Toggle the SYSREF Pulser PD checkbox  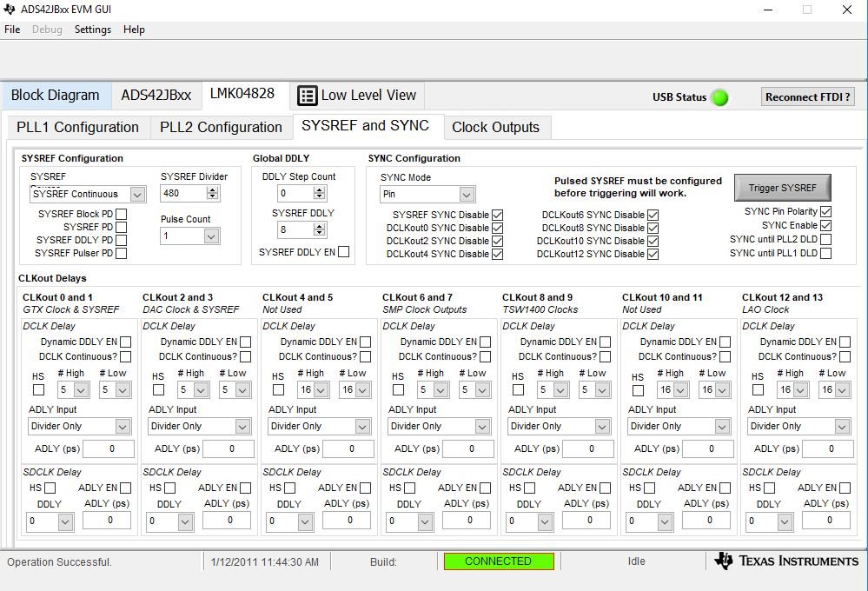122,253
